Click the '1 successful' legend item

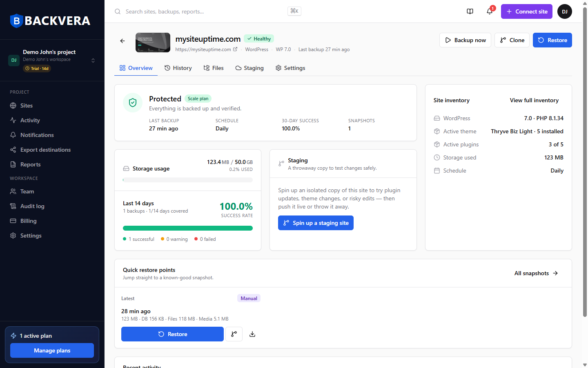tap(138, 239)
